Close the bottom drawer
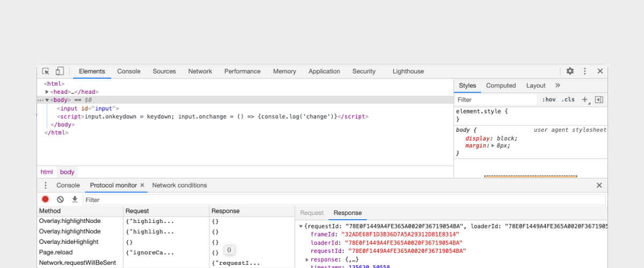The height and width of the screenshot is (268, 644). [x=599, y=185]
